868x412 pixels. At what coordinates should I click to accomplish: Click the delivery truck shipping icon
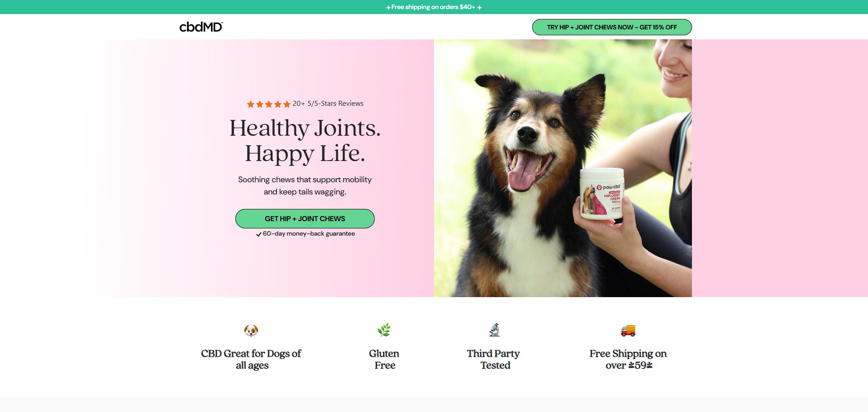(x=628, y=331)
